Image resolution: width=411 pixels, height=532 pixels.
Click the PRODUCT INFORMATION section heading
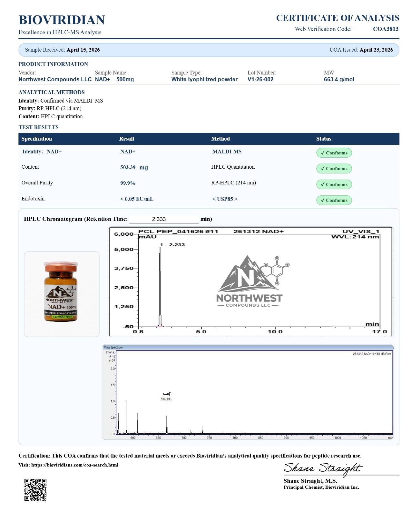point(53,64)
